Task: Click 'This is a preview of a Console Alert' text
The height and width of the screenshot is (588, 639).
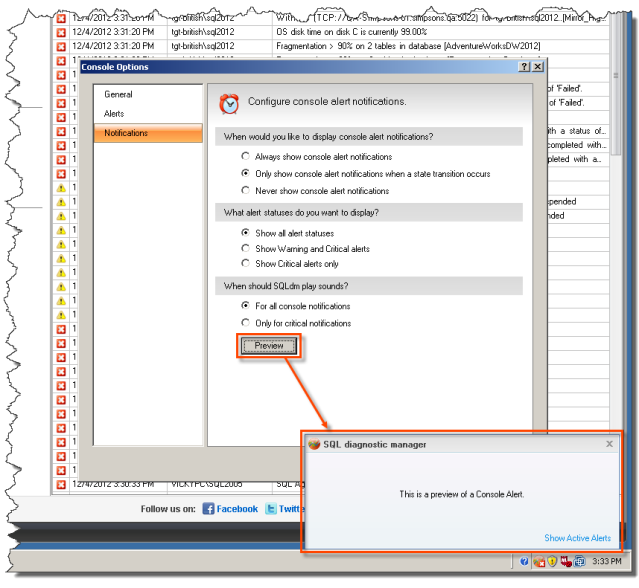Action: pyautogui.click(x=462, y=494)
